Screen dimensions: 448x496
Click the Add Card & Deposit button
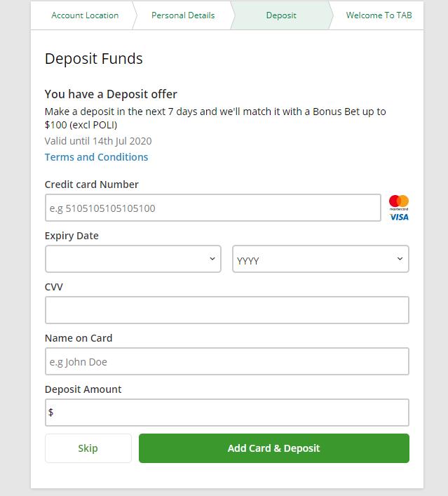click(273, 448)
